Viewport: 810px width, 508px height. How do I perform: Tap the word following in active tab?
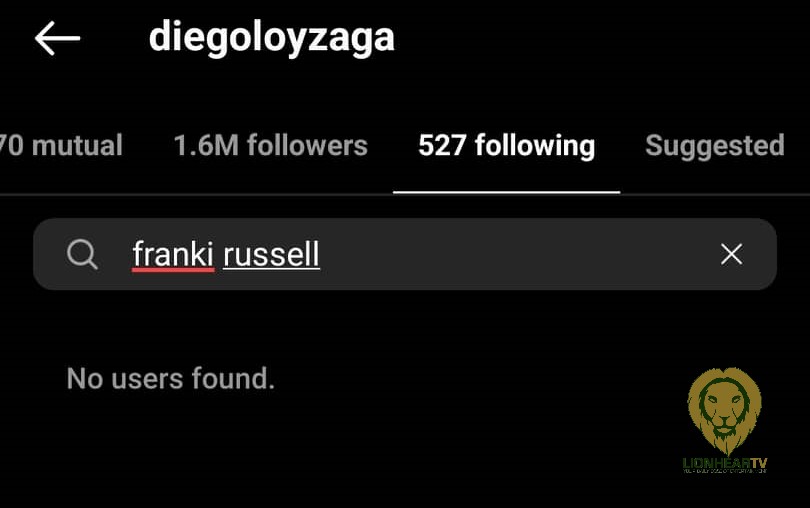[535, 146]
